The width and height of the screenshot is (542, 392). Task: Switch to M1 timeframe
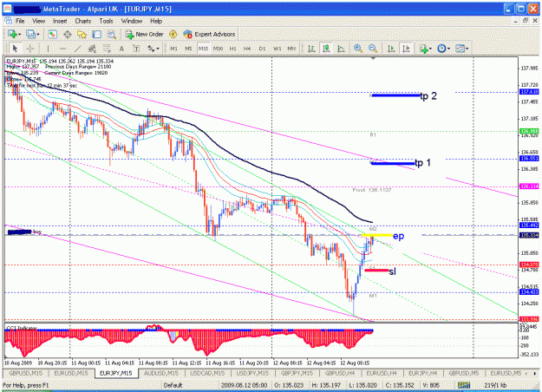point(173,49)
